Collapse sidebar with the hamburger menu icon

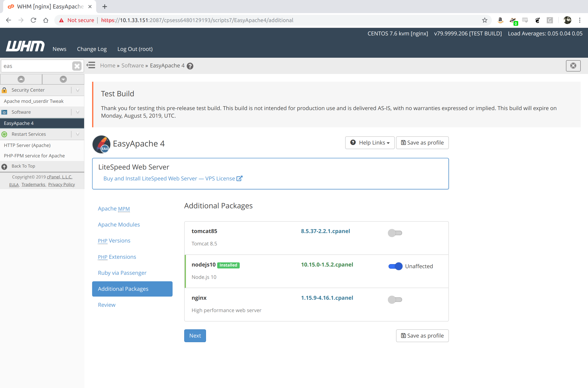[x=91, y=65]
